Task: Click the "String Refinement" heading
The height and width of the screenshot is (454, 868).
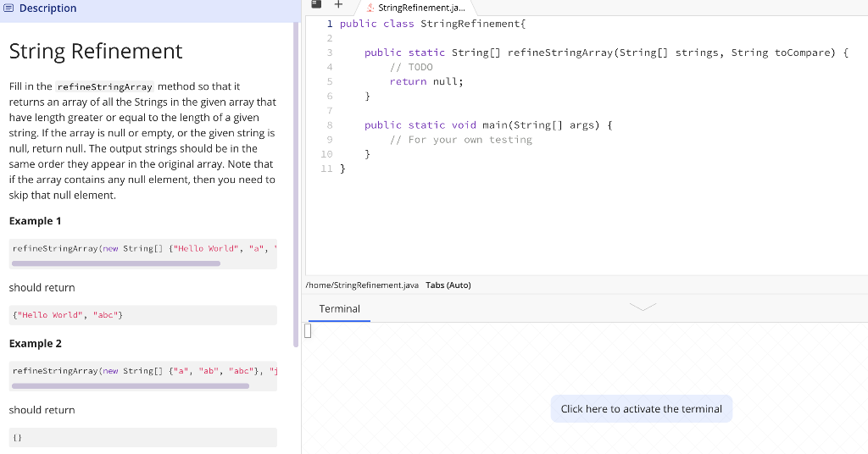Action: point(96,51)
